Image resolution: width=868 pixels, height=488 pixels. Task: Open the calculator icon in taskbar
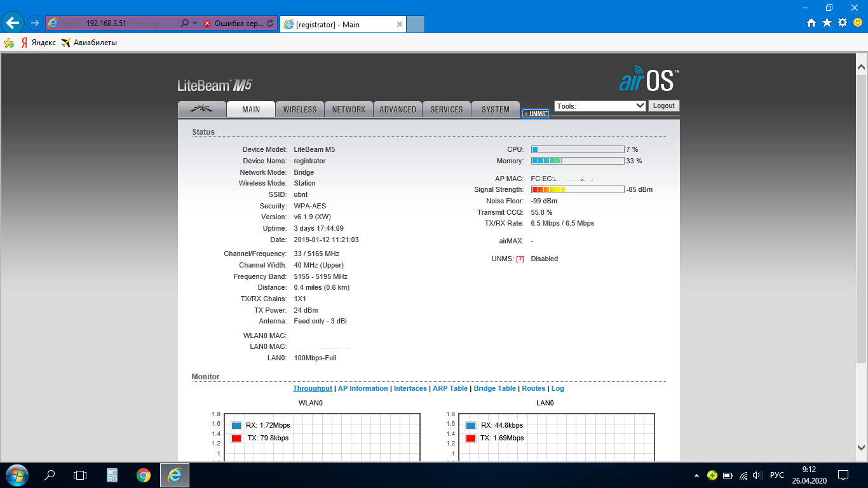[112, 475]
